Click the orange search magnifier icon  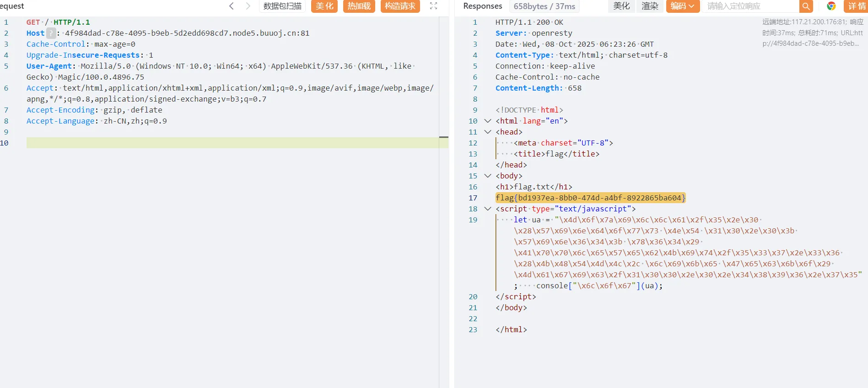pos(806,6)
